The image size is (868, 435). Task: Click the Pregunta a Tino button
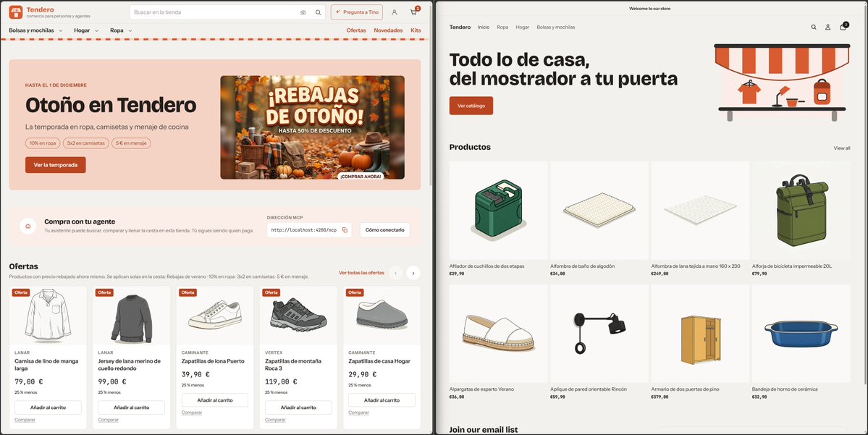[356, 12]
